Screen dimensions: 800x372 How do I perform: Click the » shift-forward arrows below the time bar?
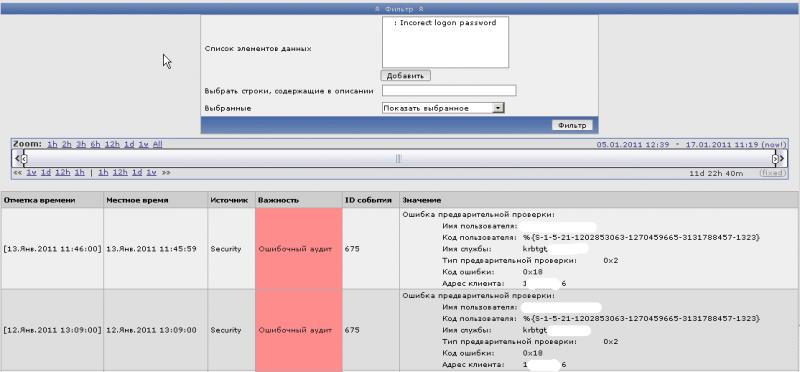[166, 172]
